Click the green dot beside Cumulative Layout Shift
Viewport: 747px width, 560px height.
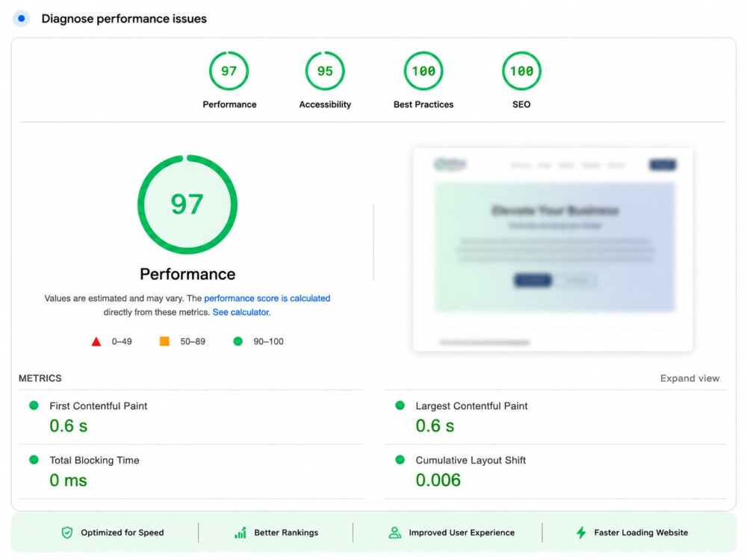[400, 460]
